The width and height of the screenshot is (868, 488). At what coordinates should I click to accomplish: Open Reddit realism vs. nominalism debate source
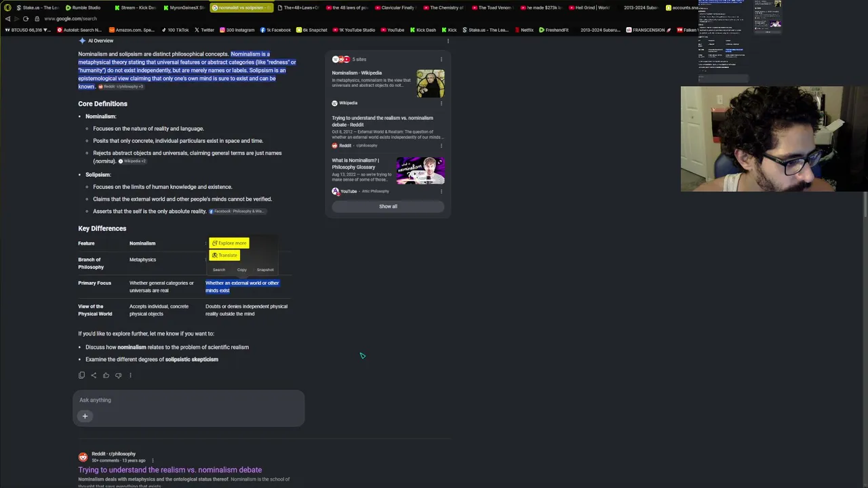382,121
